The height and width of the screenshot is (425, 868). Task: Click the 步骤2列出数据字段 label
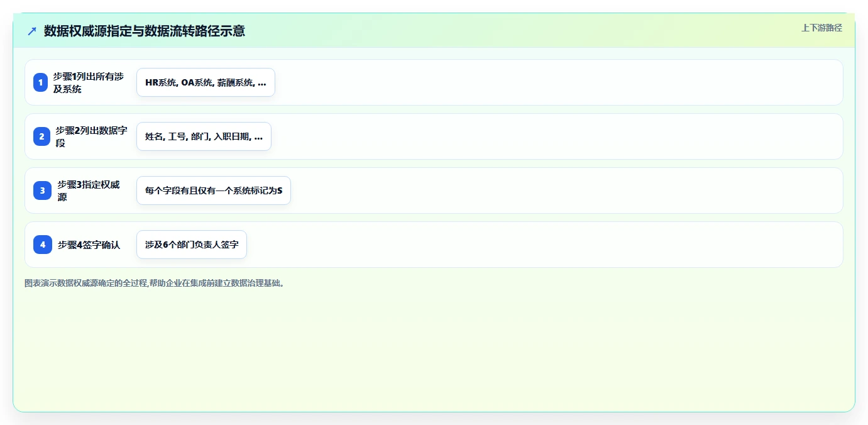(x=91, y=136)
